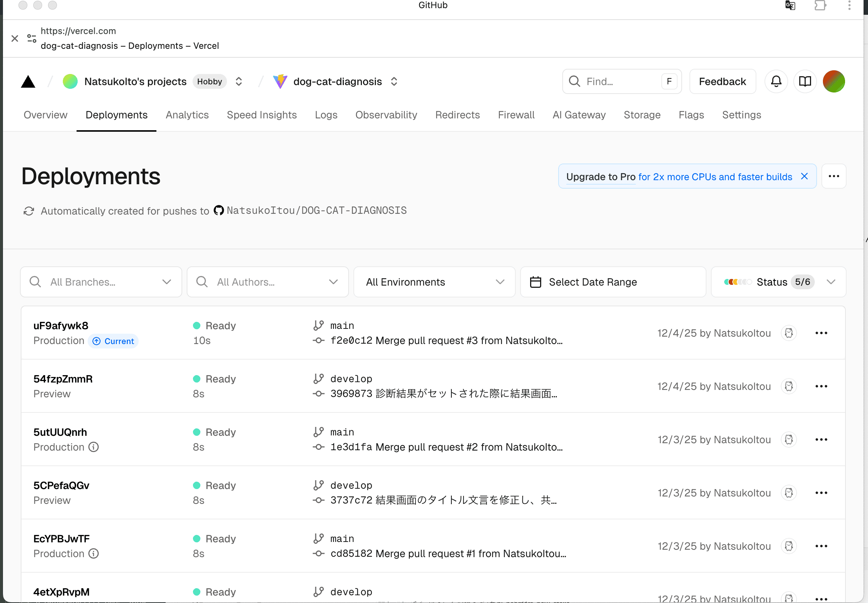Open the Settings tab
Screen dimensions: 868x603
tap(741, 115)
